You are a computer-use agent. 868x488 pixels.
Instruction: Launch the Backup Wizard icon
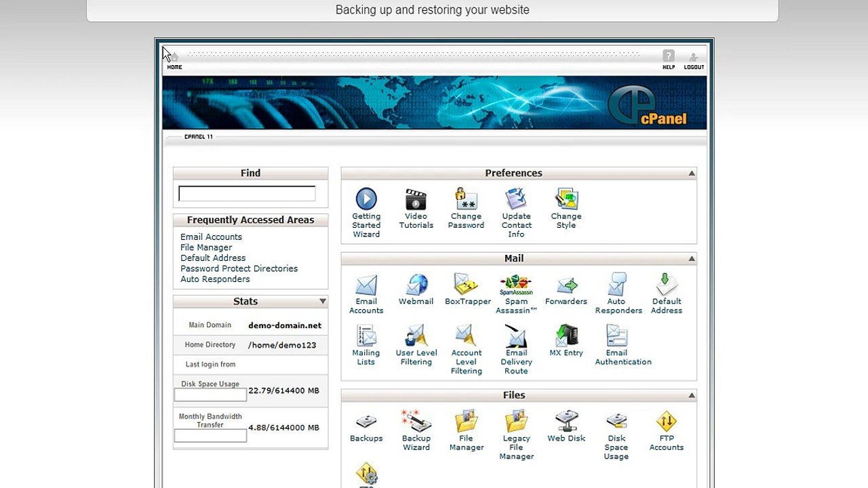click(416, 422)
